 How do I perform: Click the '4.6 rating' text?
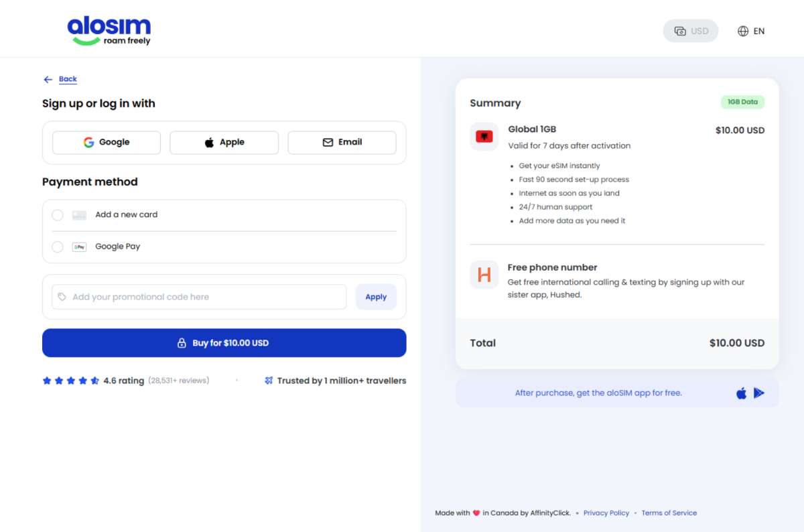point(124,381)
